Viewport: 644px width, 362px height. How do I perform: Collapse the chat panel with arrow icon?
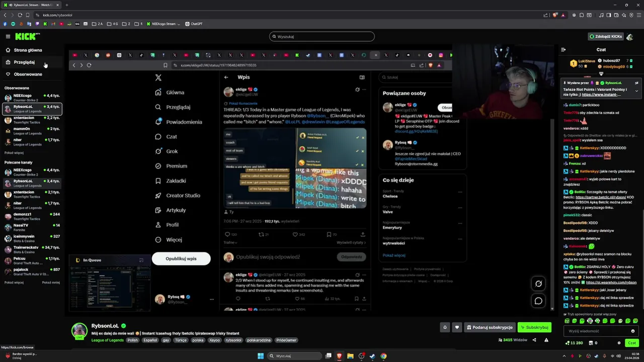pyautogui.click(x=563, y=50)
